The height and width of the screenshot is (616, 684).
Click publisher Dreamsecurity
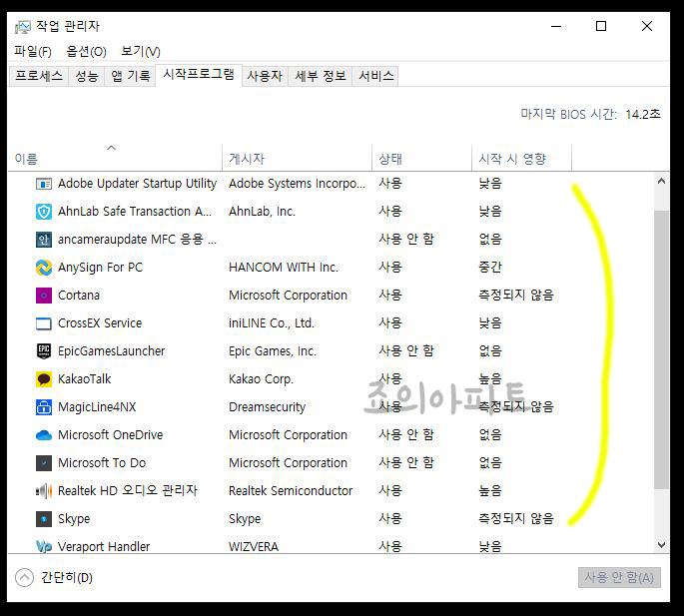point(267,407)
